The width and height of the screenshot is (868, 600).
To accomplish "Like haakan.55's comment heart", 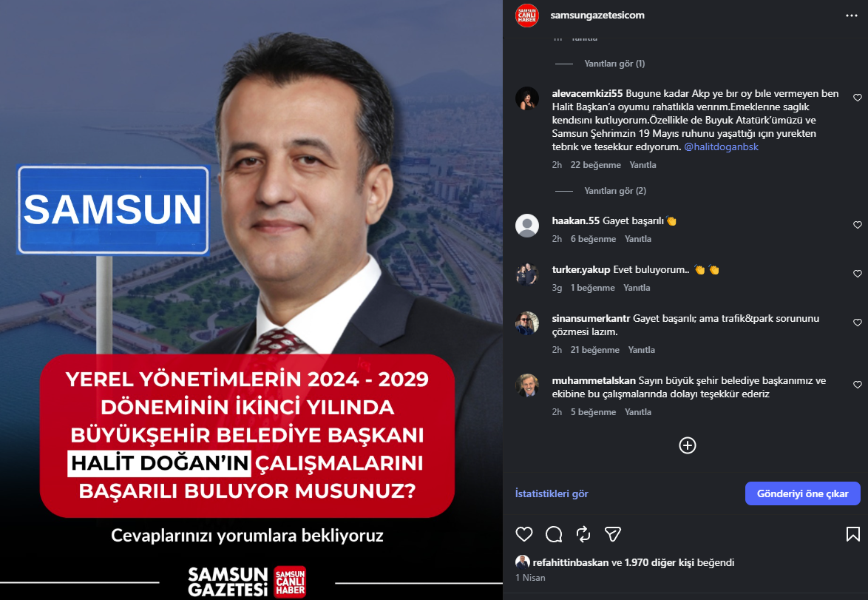I will pyautogui.click(x=858, y=225).
